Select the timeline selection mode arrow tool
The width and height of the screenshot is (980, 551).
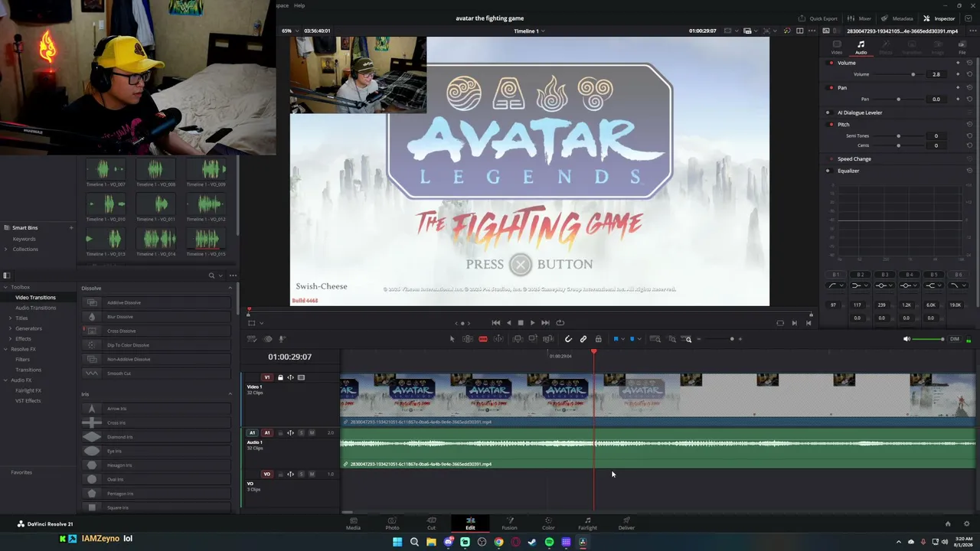click(x=452, y=339)
